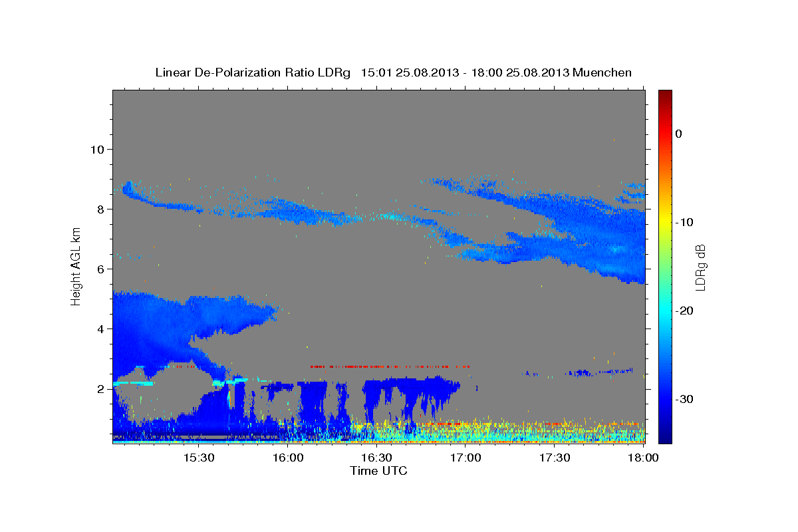Screen dimensions: 798x532
Task: Click the colorbar value 0 label
Action: pyautogui.click(x=678, y=134)
